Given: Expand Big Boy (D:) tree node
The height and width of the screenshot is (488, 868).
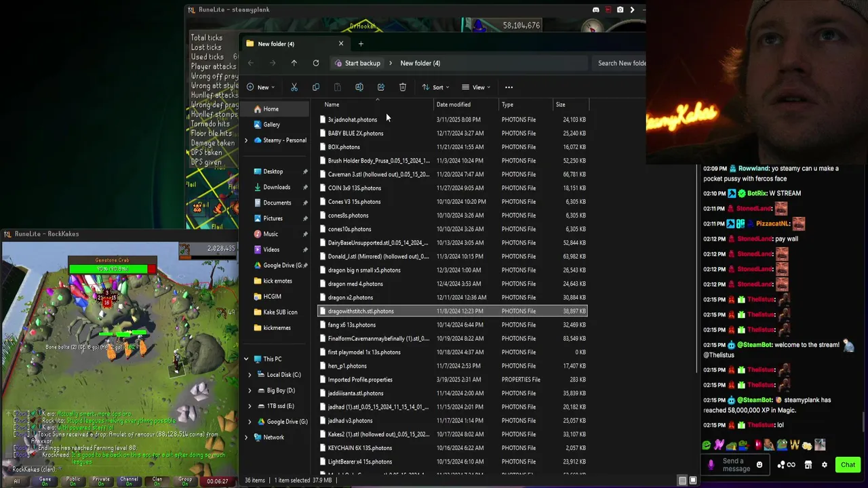Looking at the screenshot, I should point(250,390).
